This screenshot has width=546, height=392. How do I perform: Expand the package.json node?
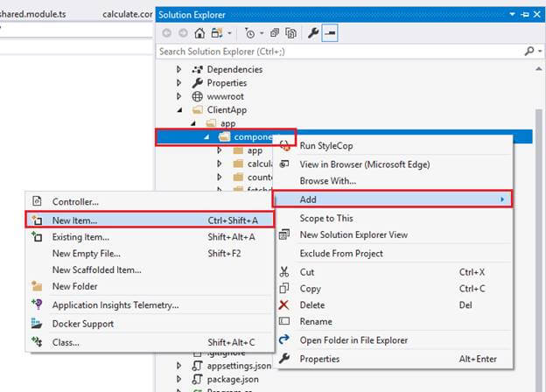click(178, 379)
